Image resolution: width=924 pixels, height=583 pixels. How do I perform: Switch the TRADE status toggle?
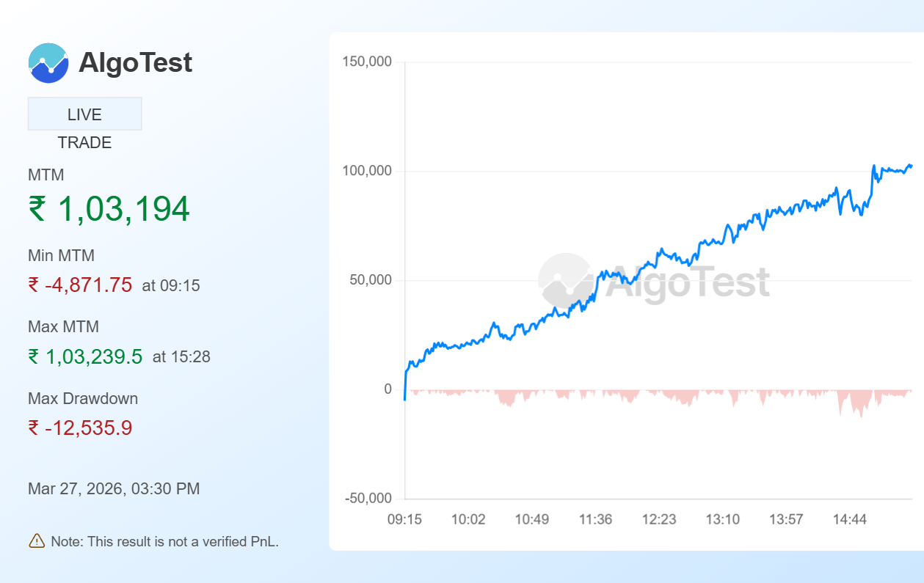pyautogui.click(x=84, y=142)
